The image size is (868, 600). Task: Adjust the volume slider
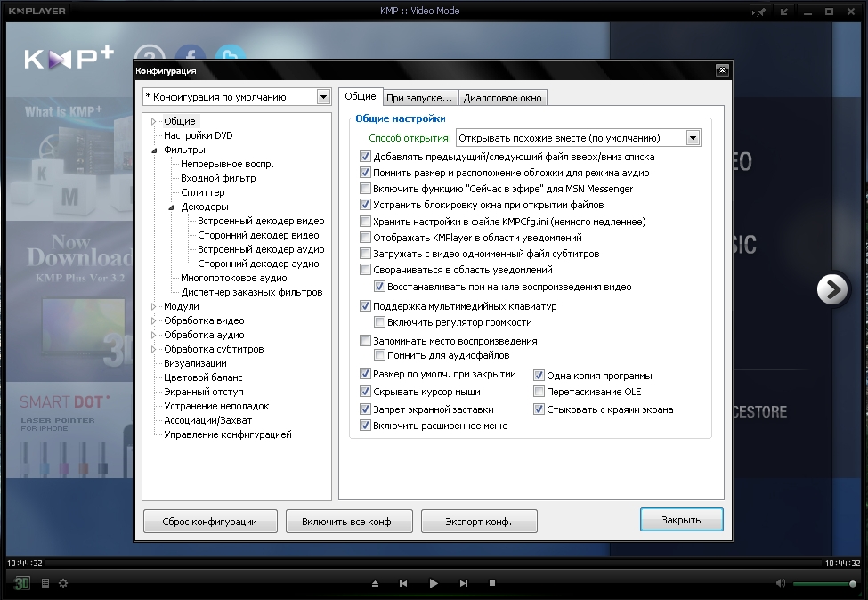(824, 583)
